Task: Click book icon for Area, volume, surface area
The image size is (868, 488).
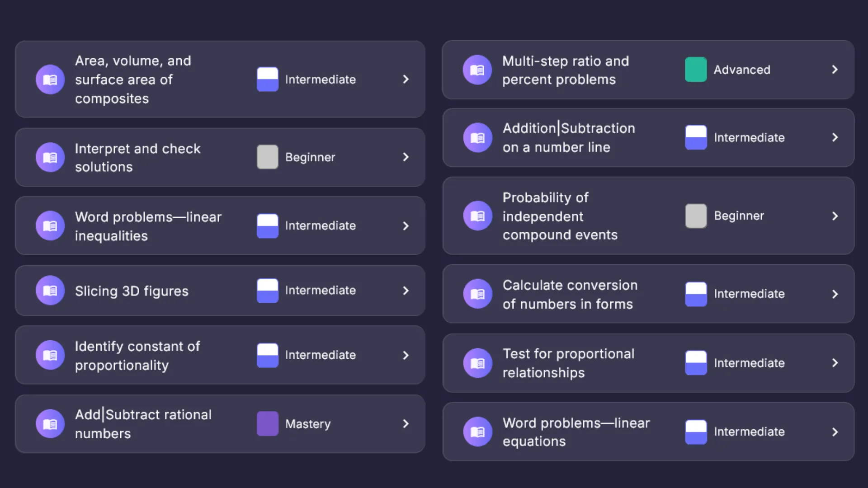Action: tap(50, 80)
